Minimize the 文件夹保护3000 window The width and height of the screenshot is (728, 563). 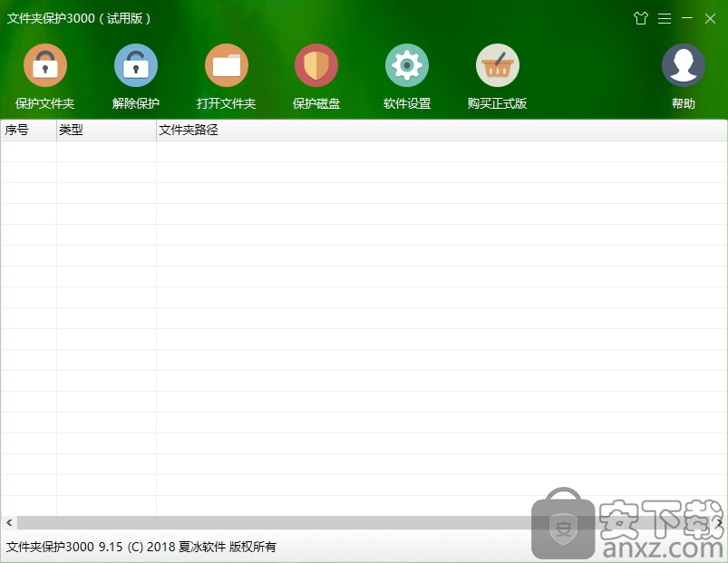pos(687,18)
